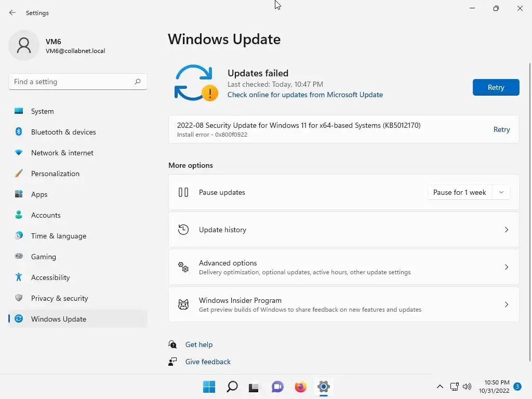This screenshot has width=532, height=399.
Task: Click the Bluetooth & devices sidebar icon
Action: point(19,132)
